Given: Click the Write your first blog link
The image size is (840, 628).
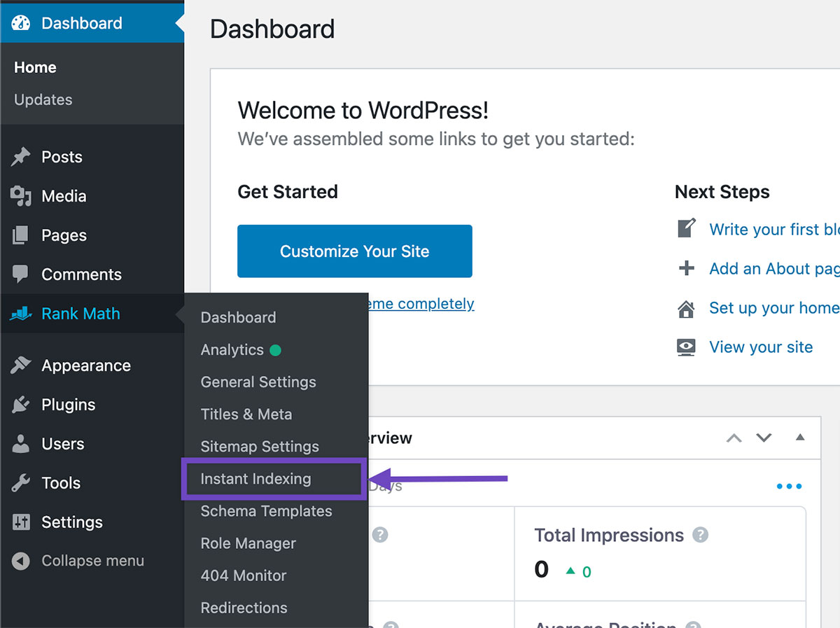Looking at the screenshot, I should point(774,229).
